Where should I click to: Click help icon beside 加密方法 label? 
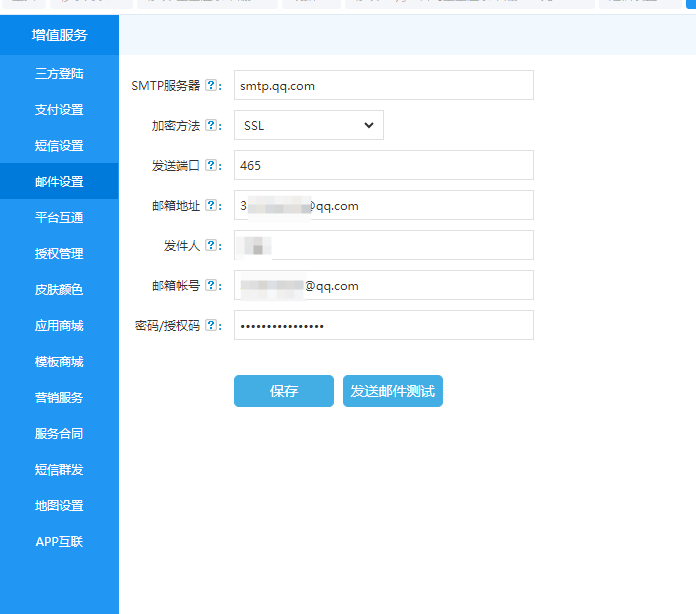click(x=211, y=126)
